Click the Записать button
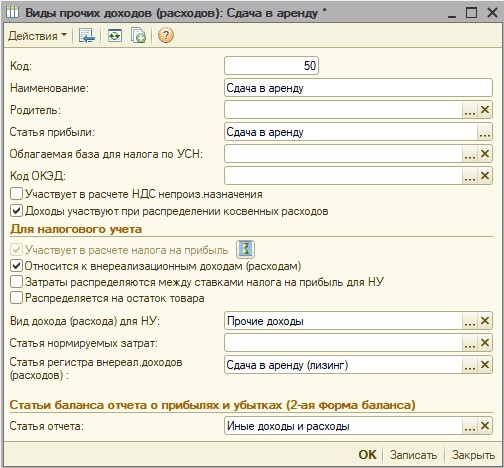 [x=414, y=455]
